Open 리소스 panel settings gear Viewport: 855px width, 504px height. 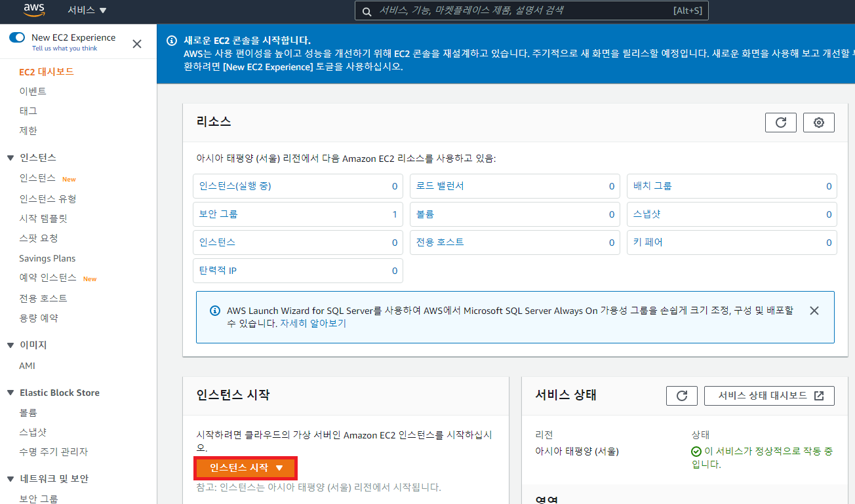tap(819, 123)
